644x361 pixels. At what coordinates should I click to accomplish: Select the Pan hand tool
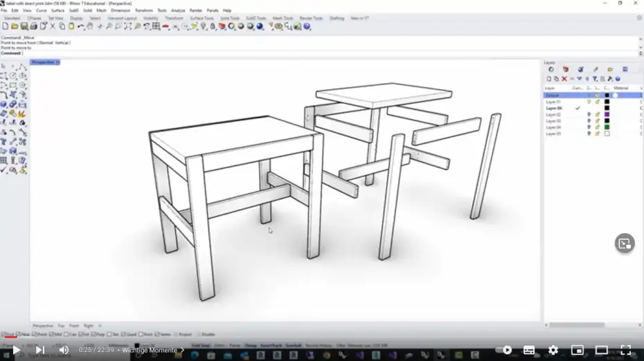(x=90, y=26)
